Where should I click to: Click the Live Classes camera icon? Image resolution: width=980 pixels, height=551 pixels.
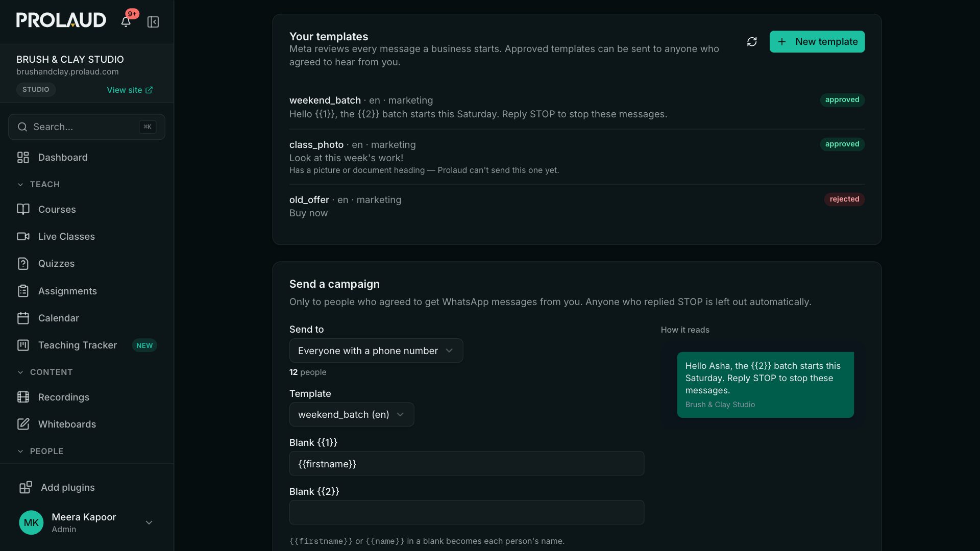23,236
